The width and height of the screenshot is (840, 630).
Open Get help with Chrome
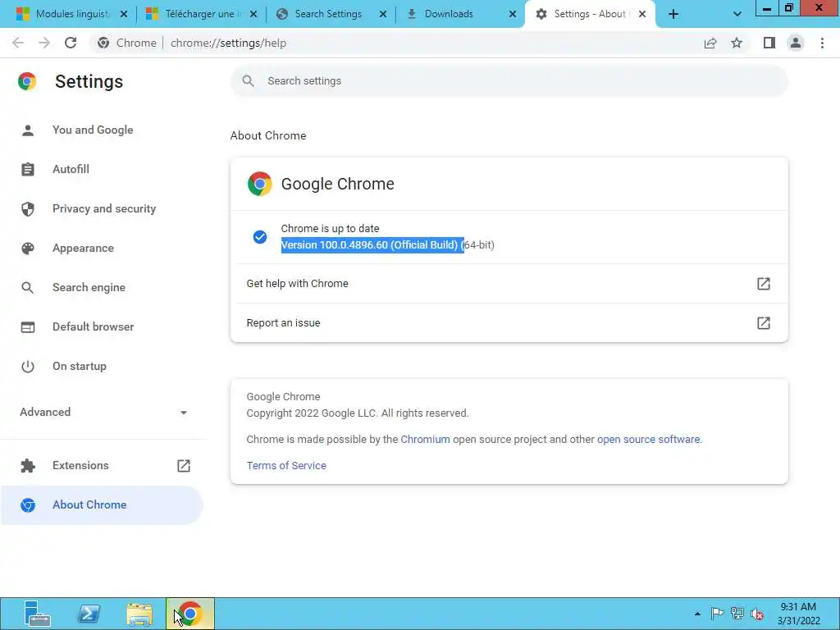click(x=509, y=283)
